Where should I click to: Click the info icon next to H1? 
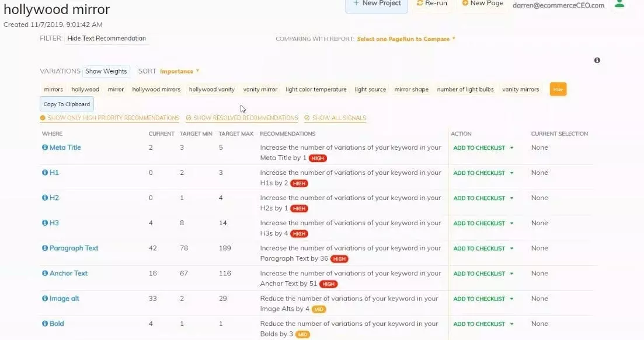[x=45, y=173]
